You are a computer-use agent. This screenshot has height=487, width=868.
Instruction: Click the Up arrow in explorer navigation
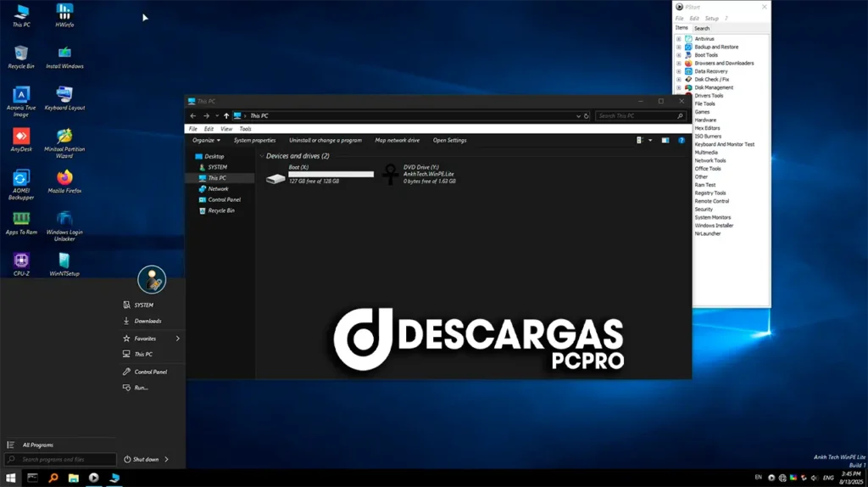click(226, 115)
